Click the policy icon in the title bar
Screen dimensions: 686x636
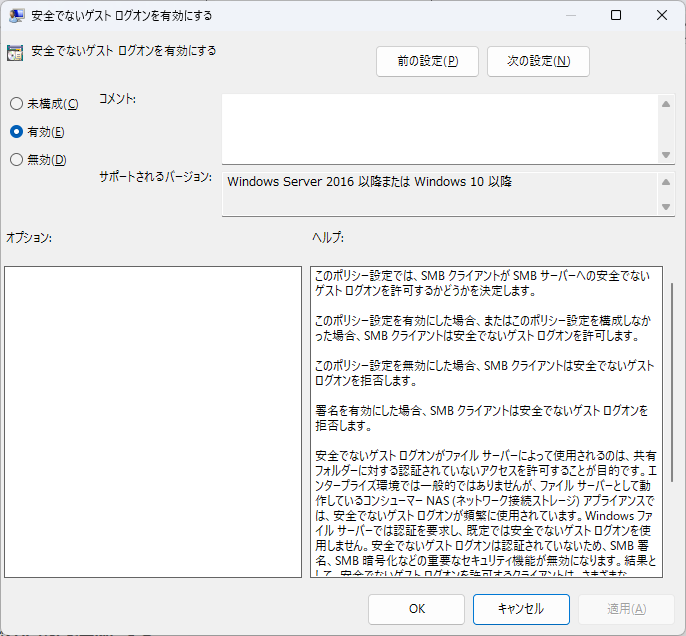17,16
